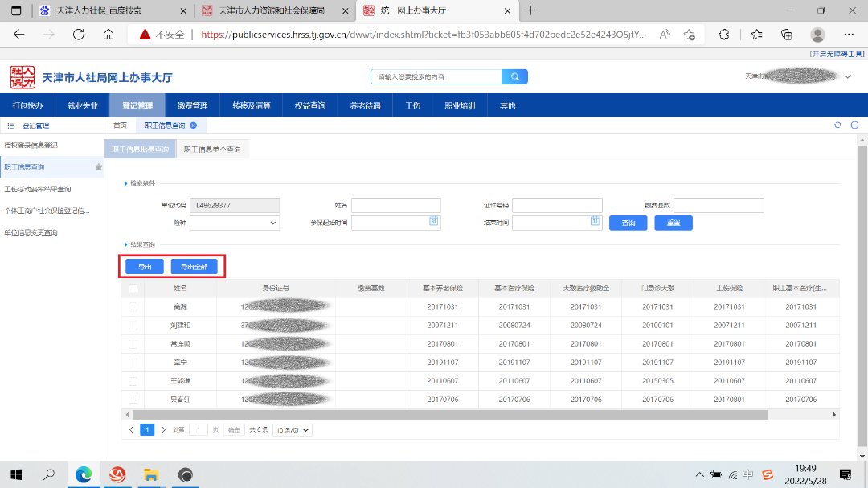Check the checkbox for the first table row
The height and width of the screenshot is (488, 868).
pos(133,307)
